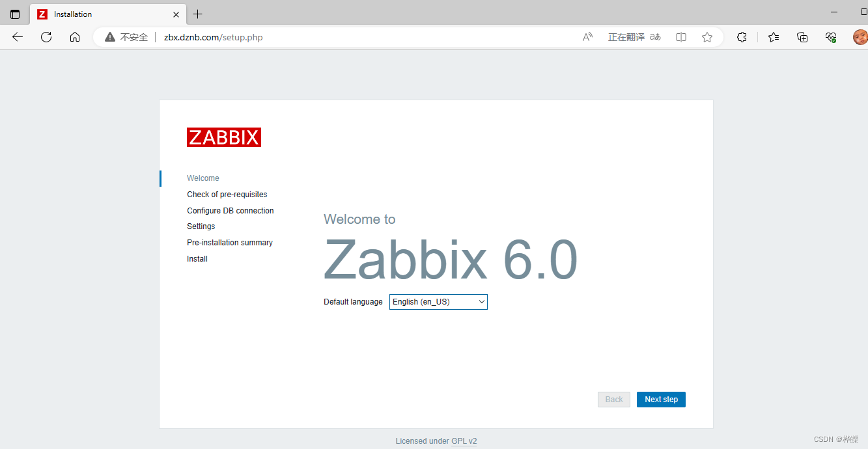Open the GPL v2 license link

click(464, 441)
